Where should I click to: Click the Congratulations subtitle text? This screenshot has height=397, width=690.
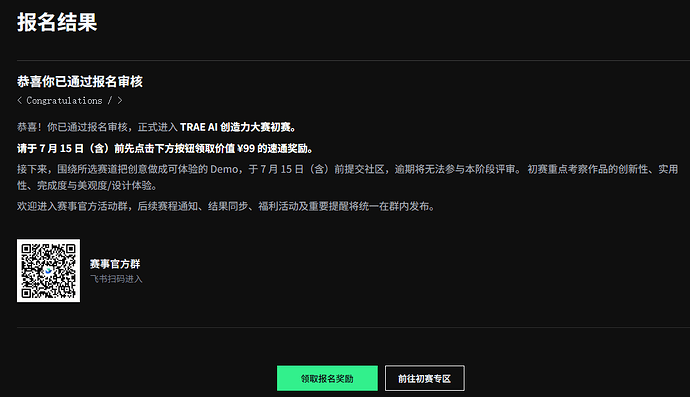70,101
